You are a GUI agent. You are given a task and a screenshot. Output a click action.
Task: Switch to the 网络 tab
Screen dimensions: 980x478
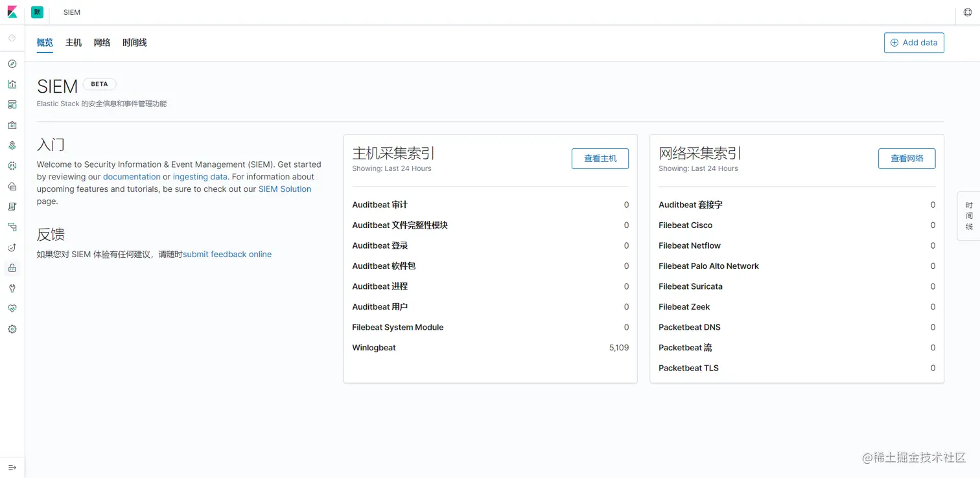102,43
